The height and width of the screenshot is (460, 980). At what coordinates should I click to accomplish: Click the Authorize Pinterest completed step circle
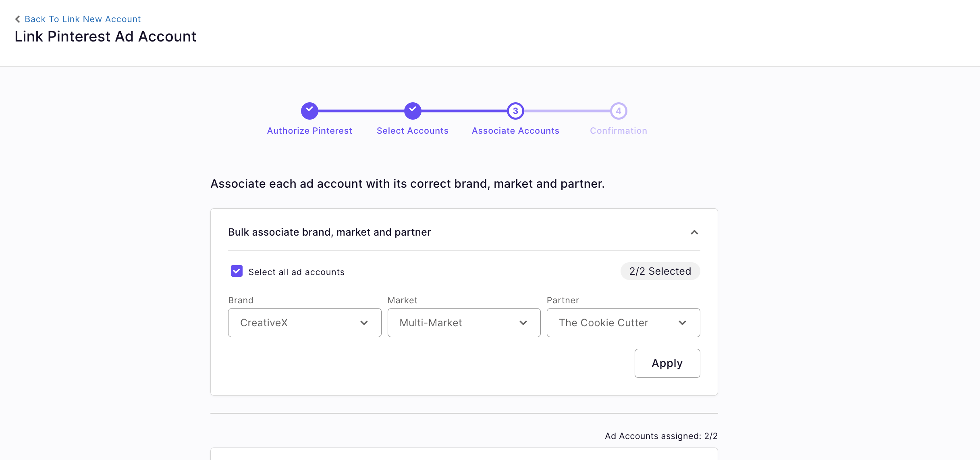point(309,111)
